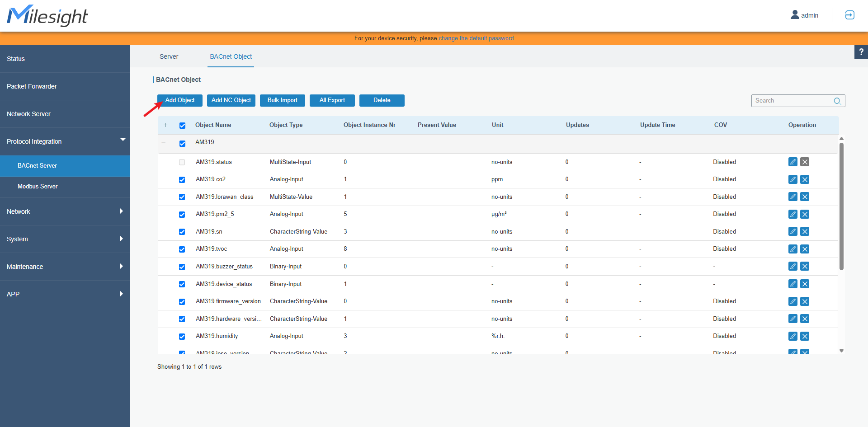Delete the AM319.pm2_5 object row
Viewport: 868px width, 427px height.
tap(805, 214)
